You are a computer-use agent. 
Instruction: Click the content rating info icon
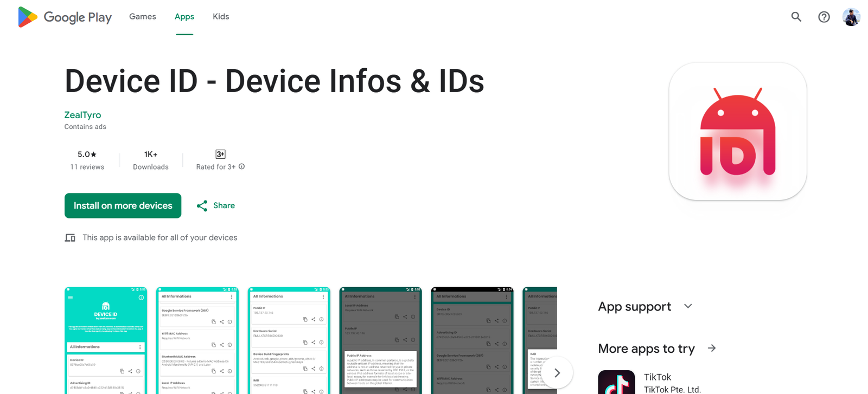tap(242, 167)
